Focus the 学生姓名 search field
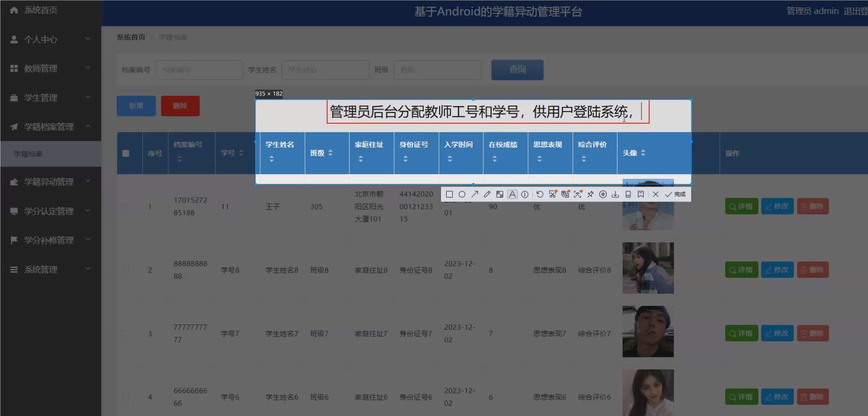This screenshot has width=868, height=416. [325, 70]
